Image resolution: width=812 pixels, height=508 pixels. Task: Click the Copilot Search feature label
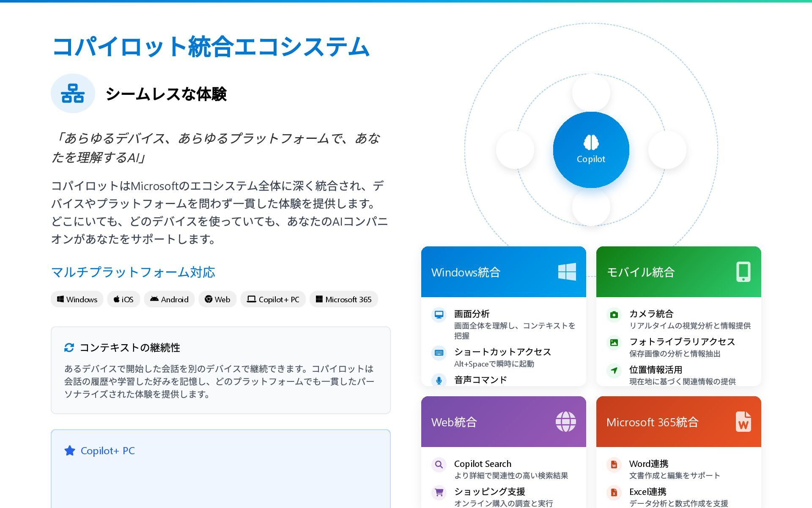pyautogui.click(x=483, y=464)
